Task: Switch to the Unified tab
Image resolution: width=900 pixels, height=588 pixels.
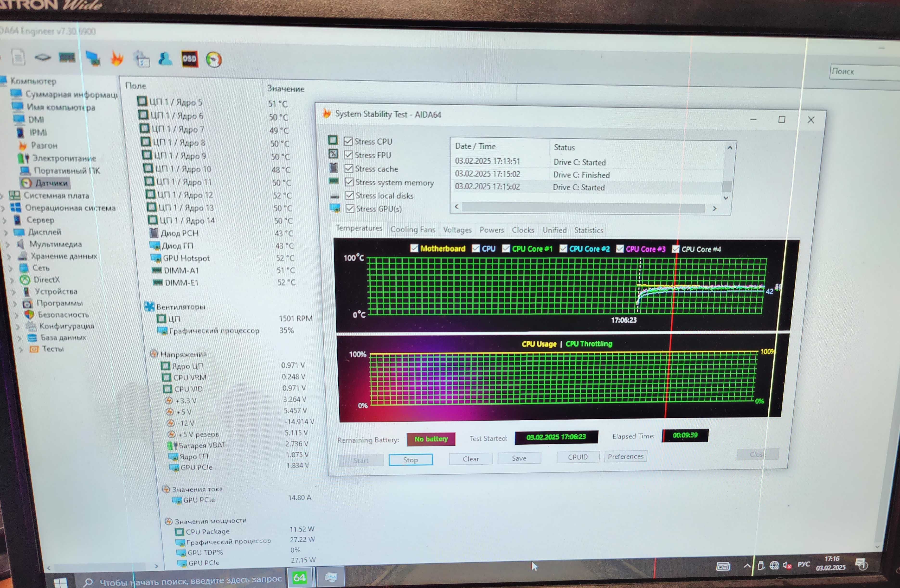Action: click(x=554, y=230)
